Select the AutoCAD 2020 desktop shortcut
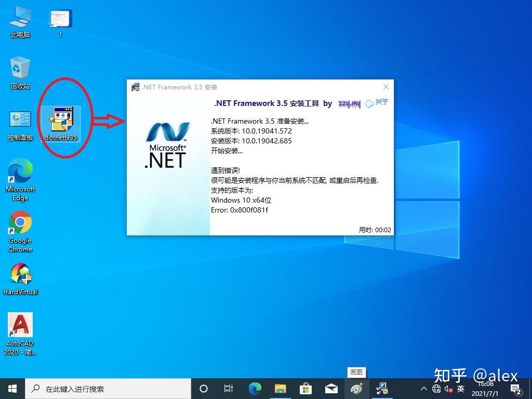The image size is (532, 399). point(20,334)
